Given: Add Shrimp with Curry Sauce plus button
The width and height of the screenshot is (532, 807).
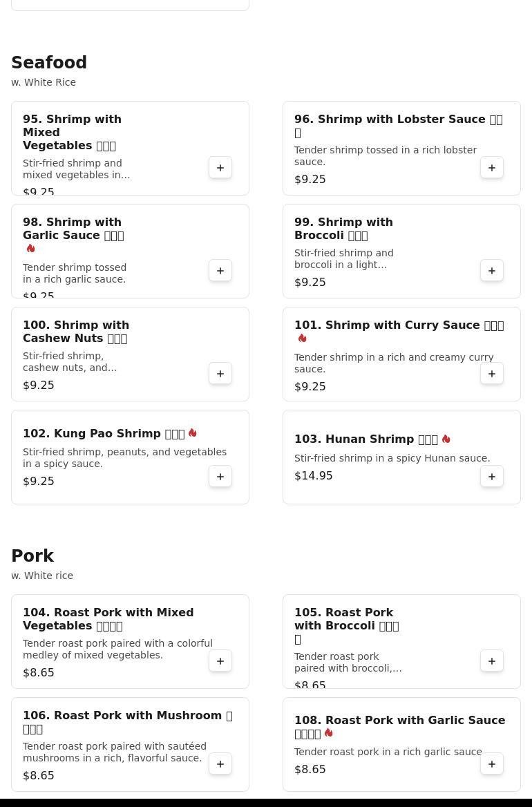Looking at the screenshot, I should pos(492,374).
